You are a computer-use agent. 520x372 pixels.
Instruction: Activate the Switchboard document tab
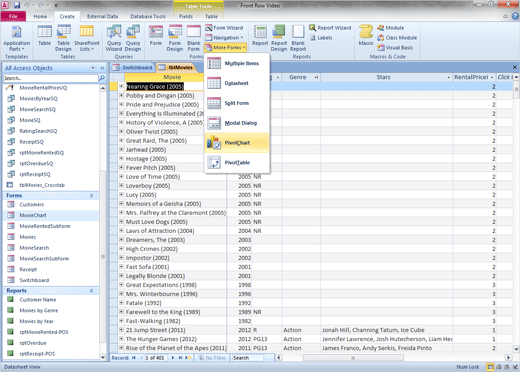133,67
